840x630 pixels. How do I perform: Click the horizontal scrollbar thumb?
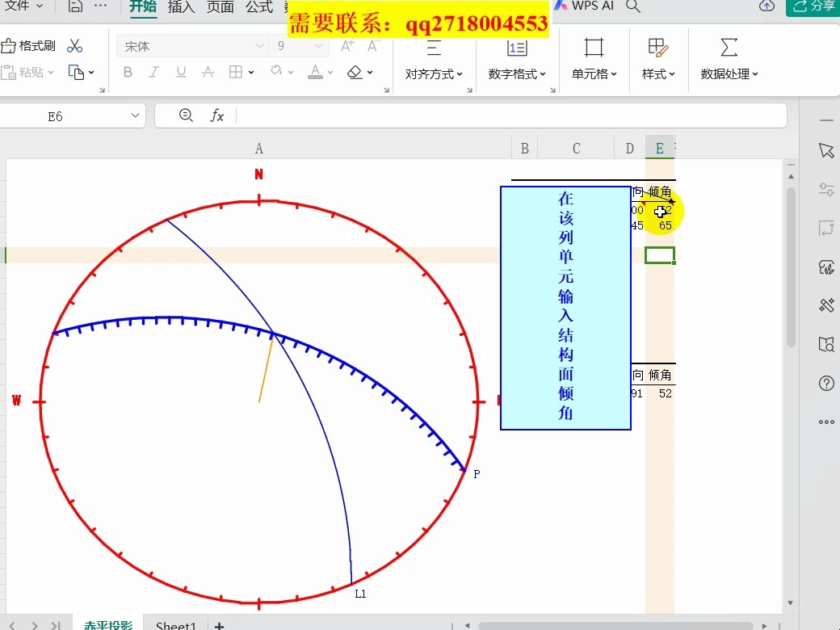(x=616, y=626)
